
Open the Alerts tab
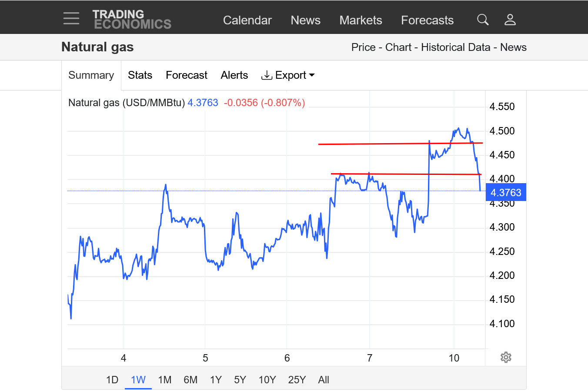coord(234,75)
